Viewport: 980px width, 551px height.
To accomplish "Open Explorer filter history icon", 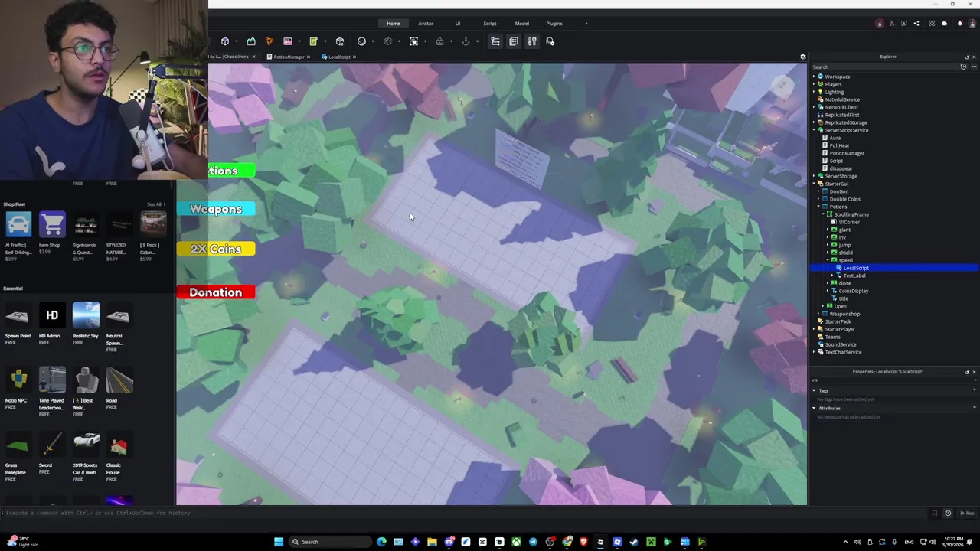I will 963,67.
